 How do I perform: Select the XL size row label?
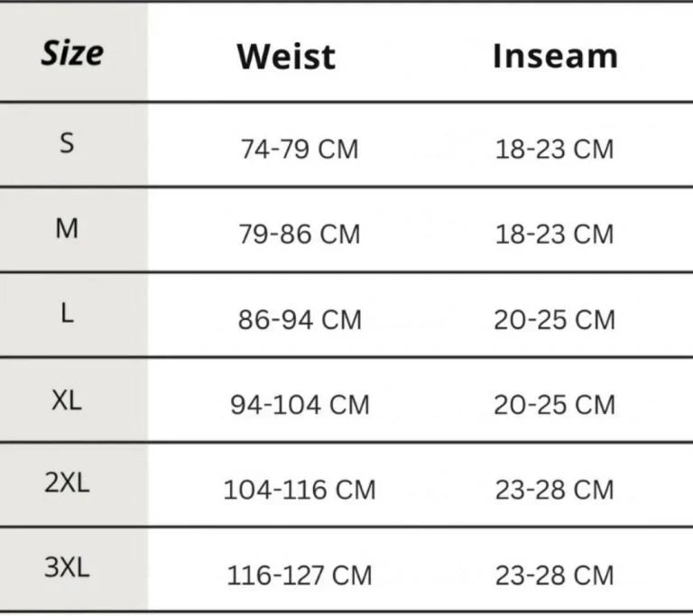coord(67,400)
